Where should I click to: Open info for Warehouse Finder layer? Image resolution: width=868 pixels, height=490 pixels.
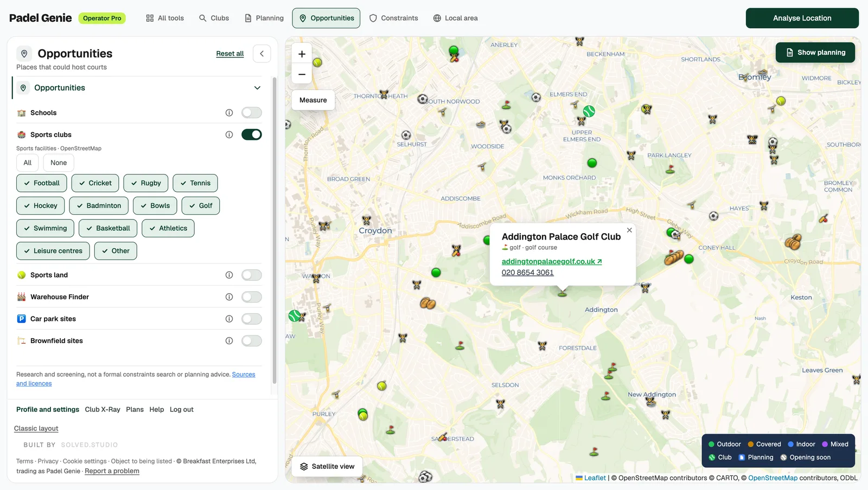(229, 297)
